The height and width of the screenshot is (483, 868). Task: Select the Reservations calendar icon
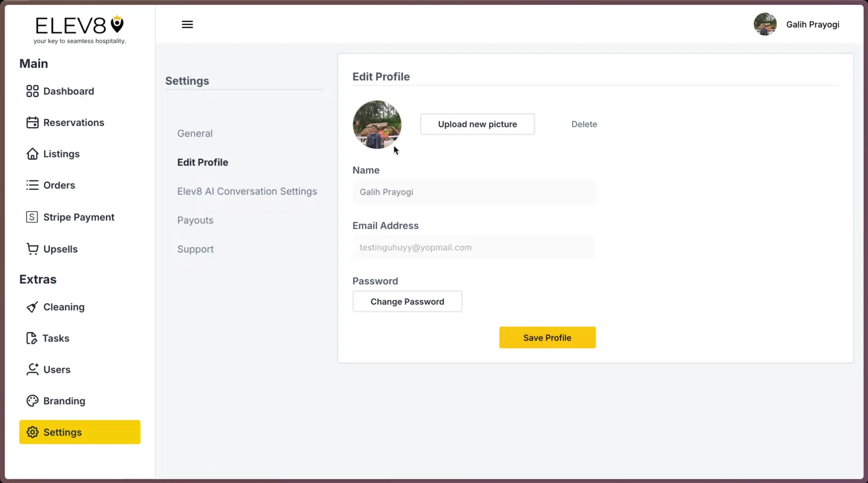[x=32, y=122]
